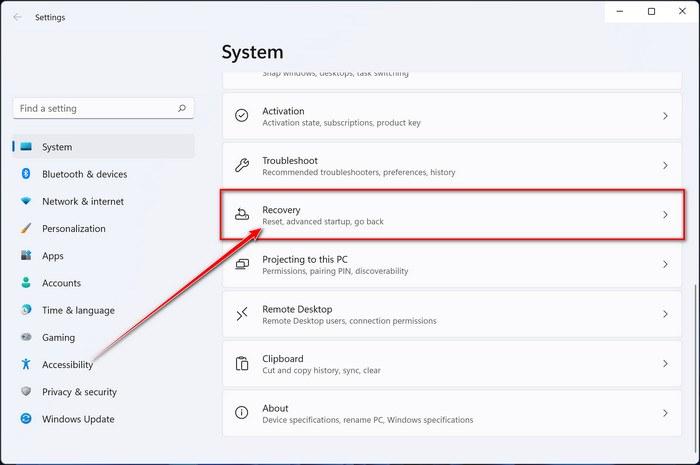Go back using the back arrow
The image size is (700, 465).
[17, 16]
